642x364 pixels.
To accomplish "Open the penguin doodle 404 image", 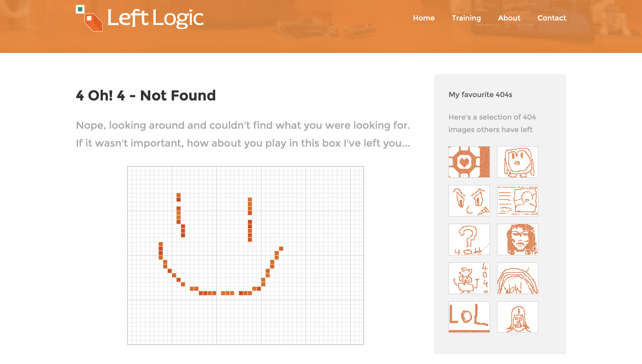I will (x=517, y=162).
